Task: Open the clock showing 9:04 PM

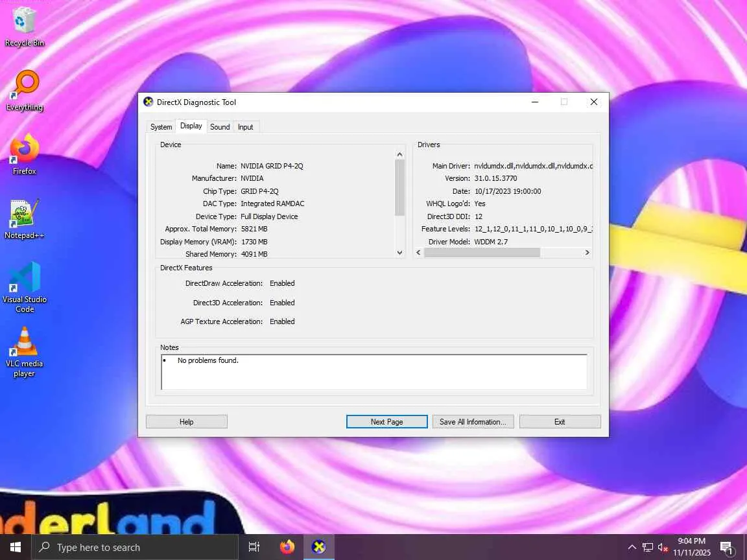Action: (692, 547)
